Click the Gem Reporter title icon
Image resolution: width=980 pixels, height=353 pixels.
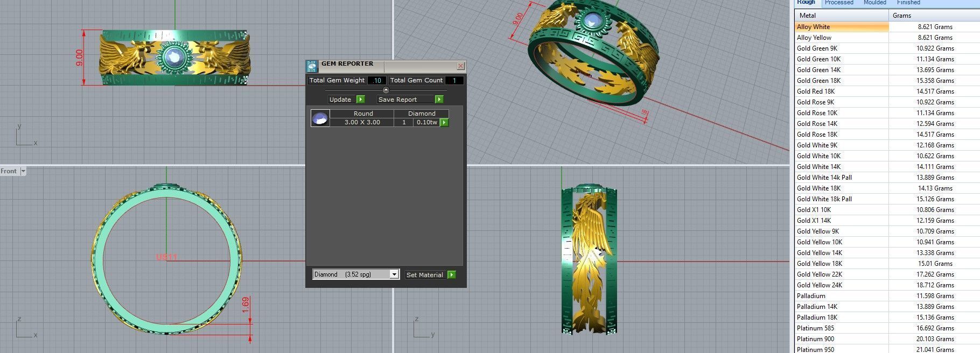[x=312, y=66]
